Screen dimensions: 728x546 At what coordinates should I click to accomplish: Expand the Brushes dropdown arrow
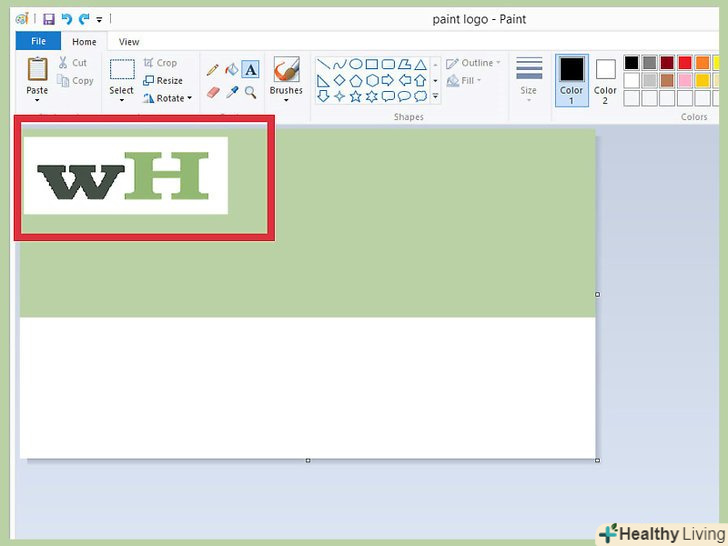tap(286, 101)
